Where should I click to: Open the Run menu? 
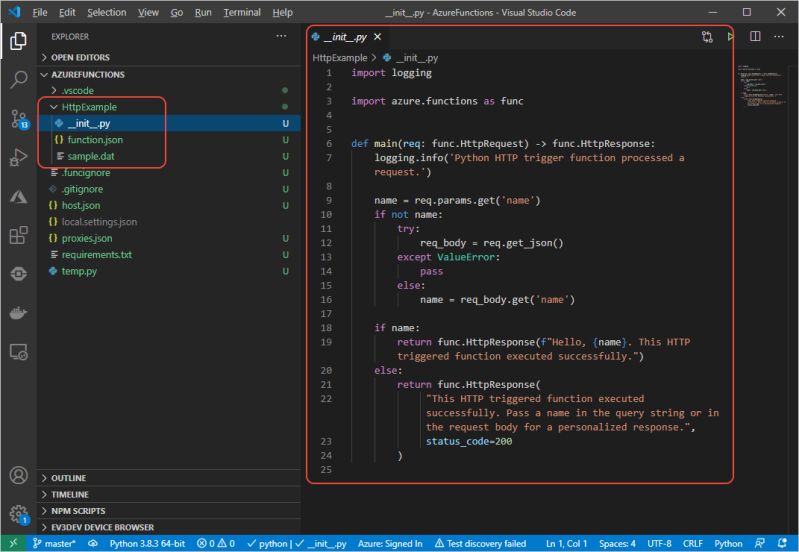click(x=203, y=12)
